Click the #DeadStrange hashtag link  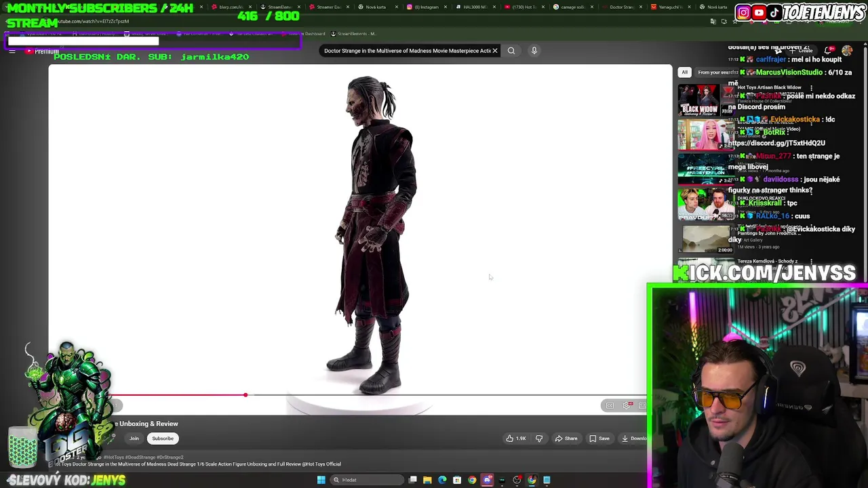[140, 457]
